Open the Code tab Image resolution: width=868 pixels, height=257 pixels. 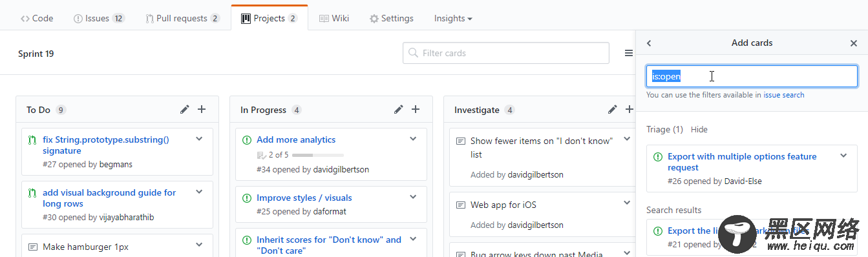pyautogui.click(x=37, y=18)
